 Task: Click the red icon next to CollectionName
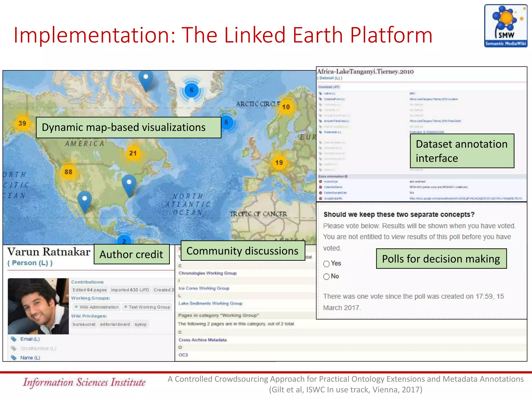321,187
